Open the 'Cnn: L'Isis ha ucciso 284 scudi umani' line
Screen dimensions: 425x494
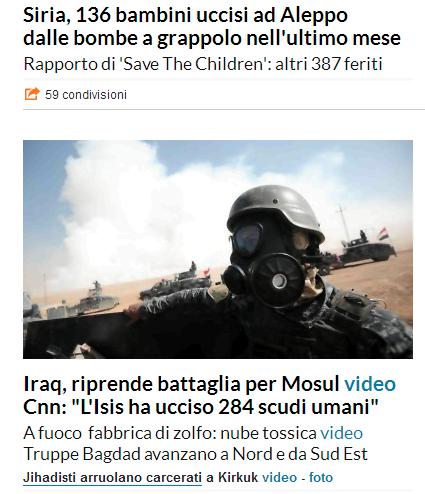point(201,407)
